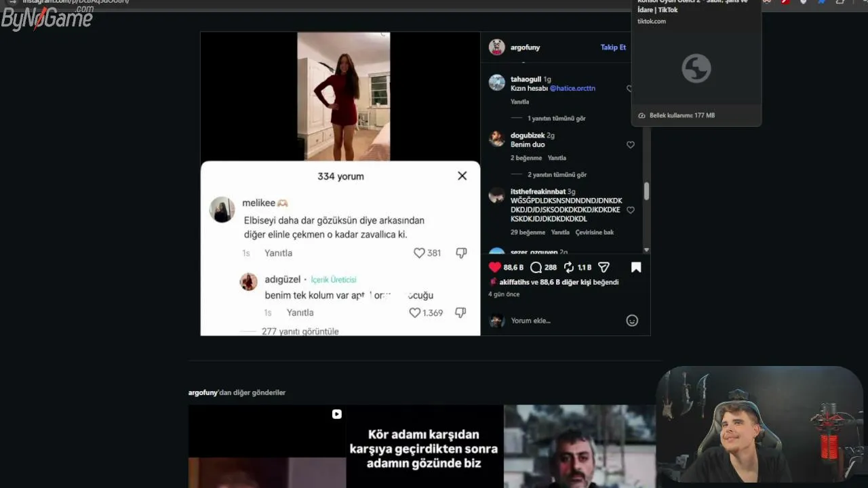Open akiffatihs profile from likes line

[514, 282]
